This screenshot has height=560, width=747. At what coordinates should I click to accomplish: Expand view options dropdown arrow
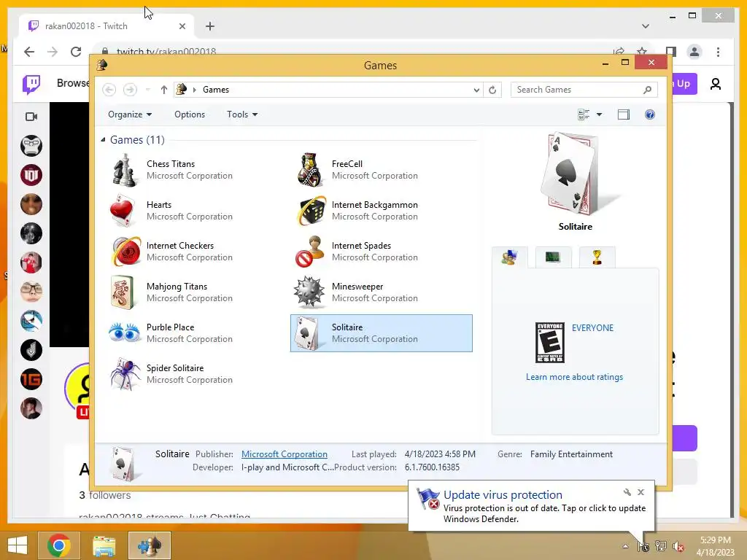click(600, 114)
